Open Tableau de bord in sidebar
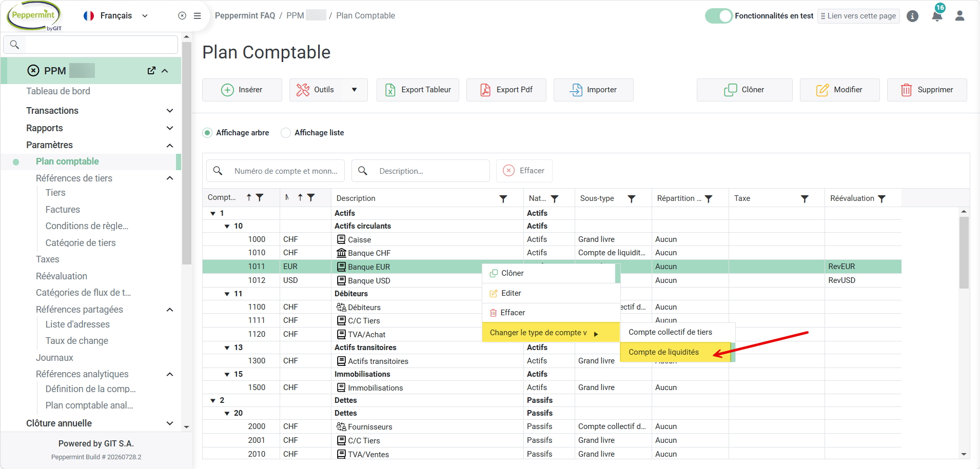Image resolution: width=980 pixels, height=469 pixels. [58, 91]
